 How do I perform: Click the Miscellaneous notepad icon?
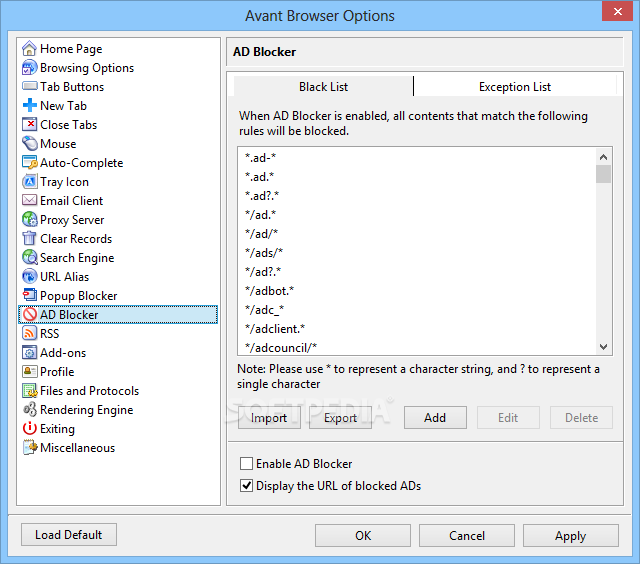click(29, 447)
